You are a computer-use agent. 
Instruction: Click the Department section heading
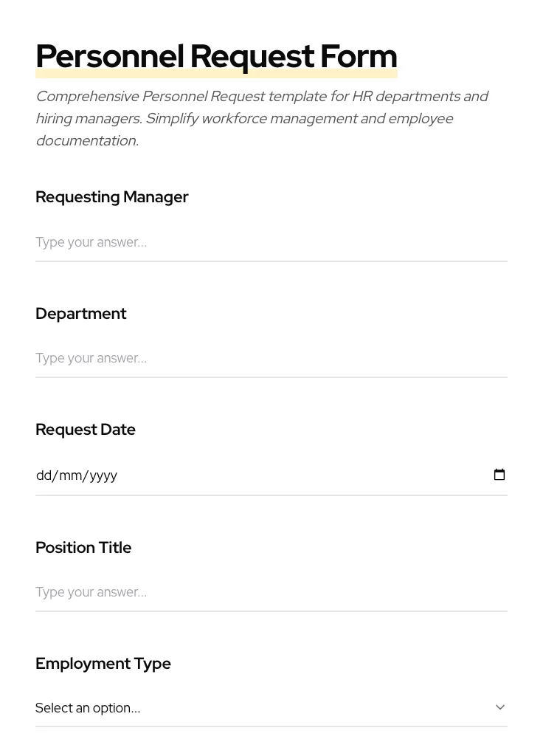[x=81, y=313]
